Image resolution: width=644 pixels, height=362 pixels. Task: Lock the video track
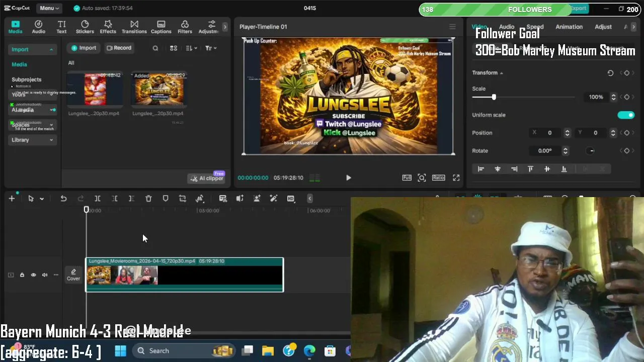tap(22, 275)
